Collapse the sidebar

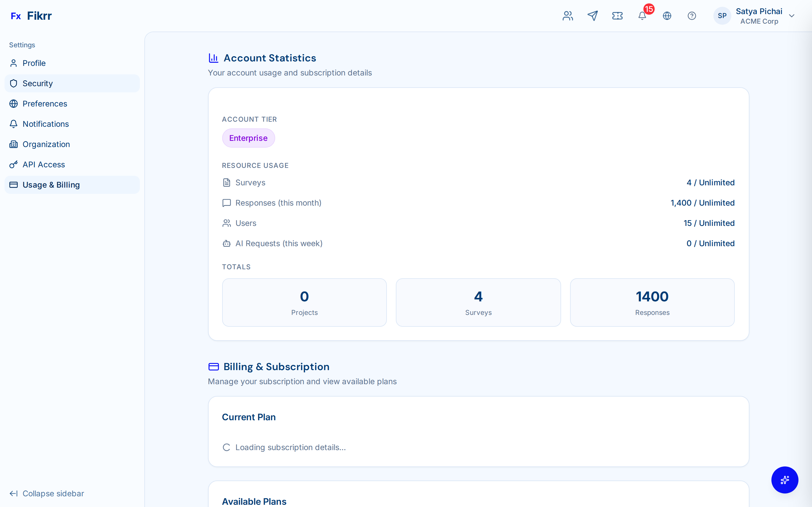(x=47, y=493)
